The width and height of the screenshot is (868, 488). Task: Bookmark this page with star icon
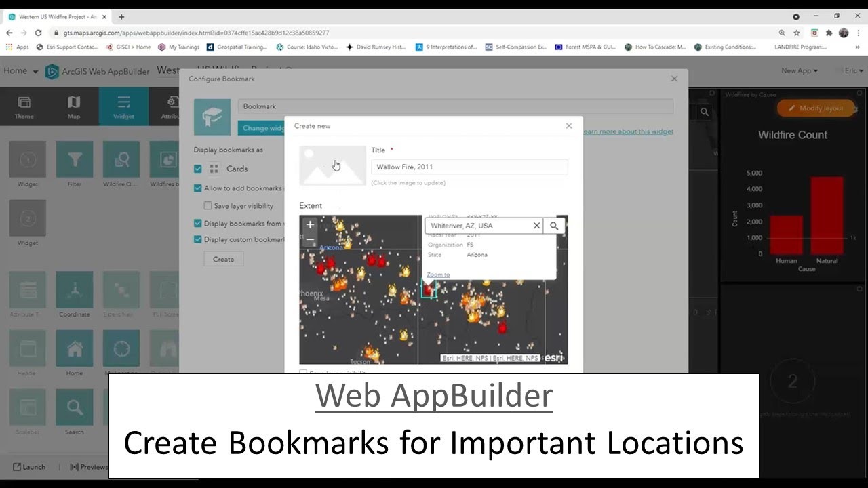tap(797, 33)
